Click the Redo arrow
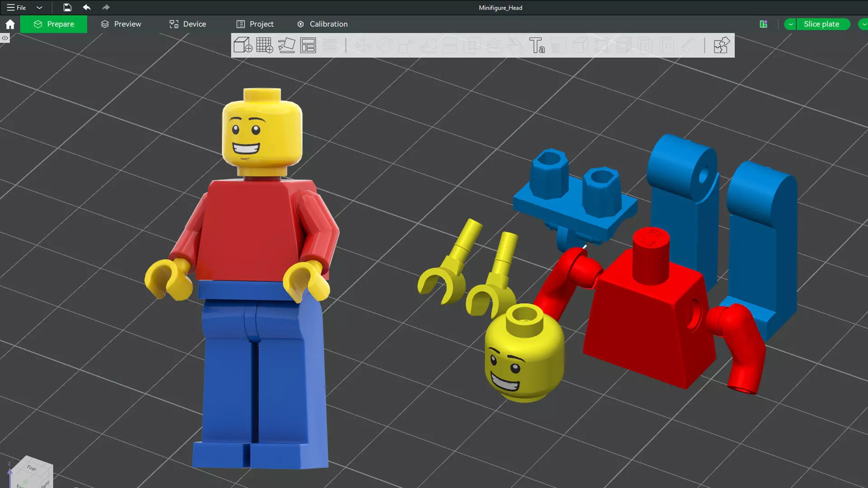This screenshot has width=868, height=488. pos(106,7)
